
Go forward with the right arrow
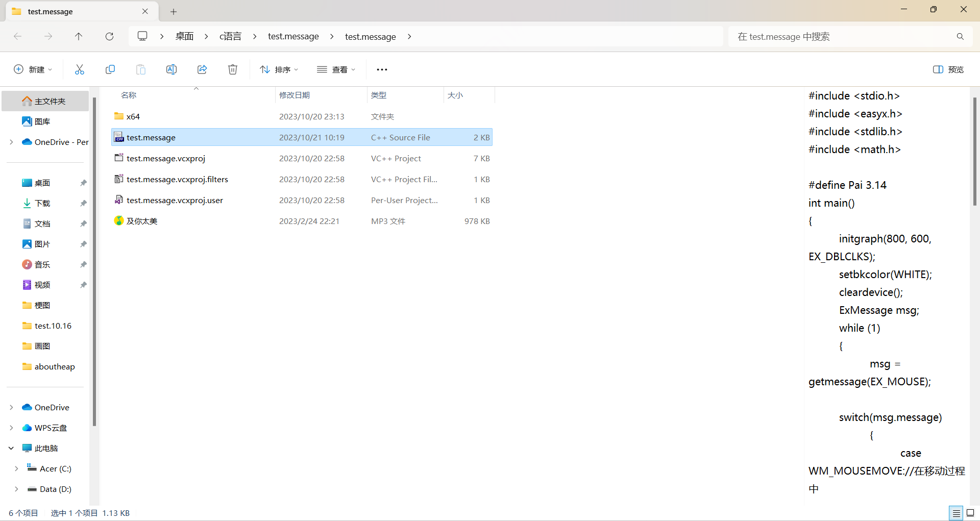pyautogui.click(x=48, y=36)
